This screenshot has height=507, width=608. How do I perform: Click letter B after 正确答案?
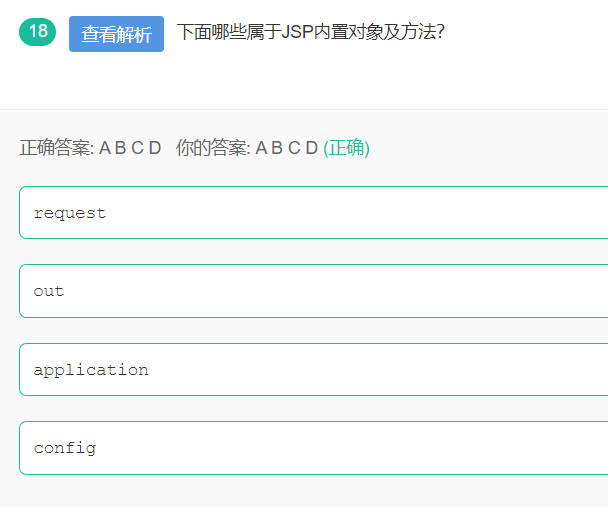120,148
